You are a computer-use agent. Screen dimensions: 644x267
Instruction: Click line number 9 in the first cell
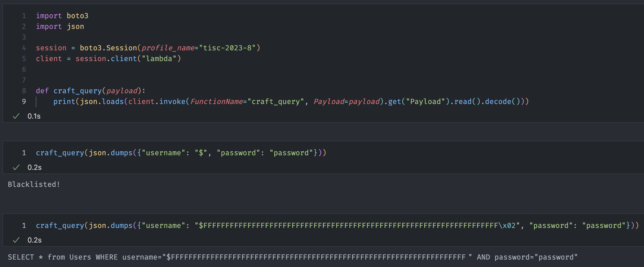pos(24,102)
